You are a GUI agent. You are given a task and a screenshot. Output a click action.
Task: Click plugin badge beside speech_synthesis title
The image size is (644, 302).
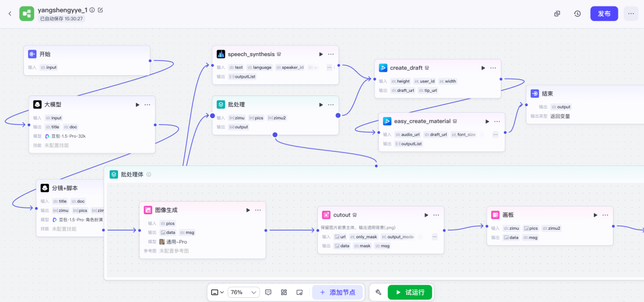coord(279,54)
